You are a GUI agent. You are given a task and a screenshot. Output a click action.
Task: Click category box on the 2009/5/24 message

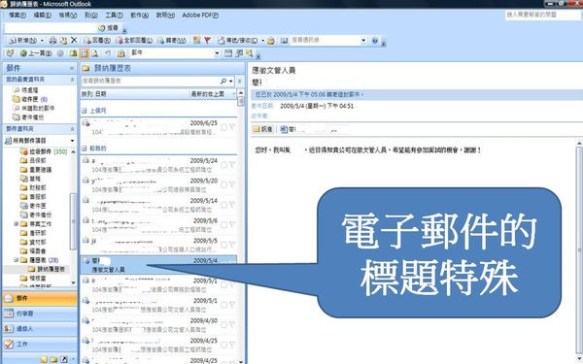pyautogui.click(x=224, y=165)
